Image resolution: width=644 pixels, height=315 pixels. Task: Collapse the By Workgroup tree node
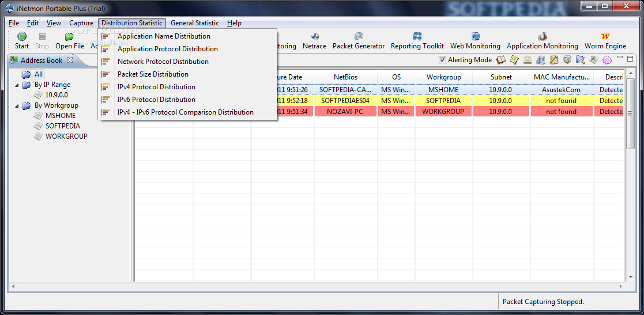(x=17, y=105)
